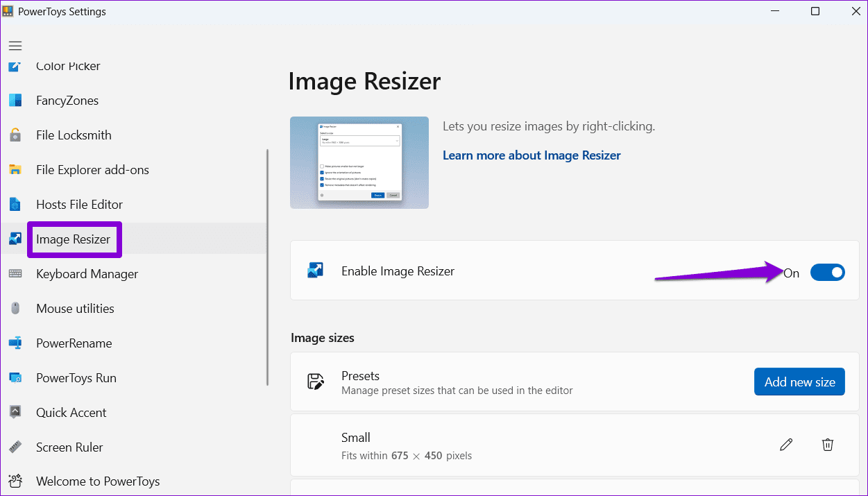Delete the Small preset via trash icon

coord(828,445)
